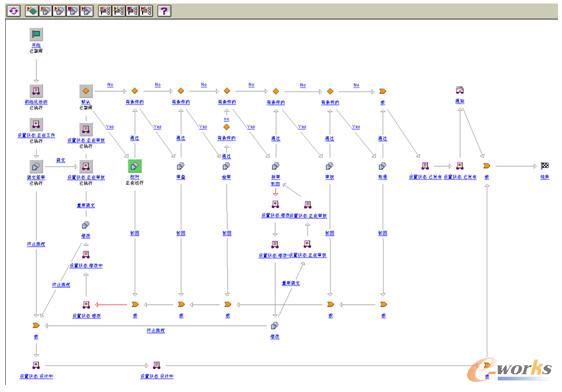Select the gray-highlighted pencil task node
The image size is (562, 392).
(x=36, y=167)
